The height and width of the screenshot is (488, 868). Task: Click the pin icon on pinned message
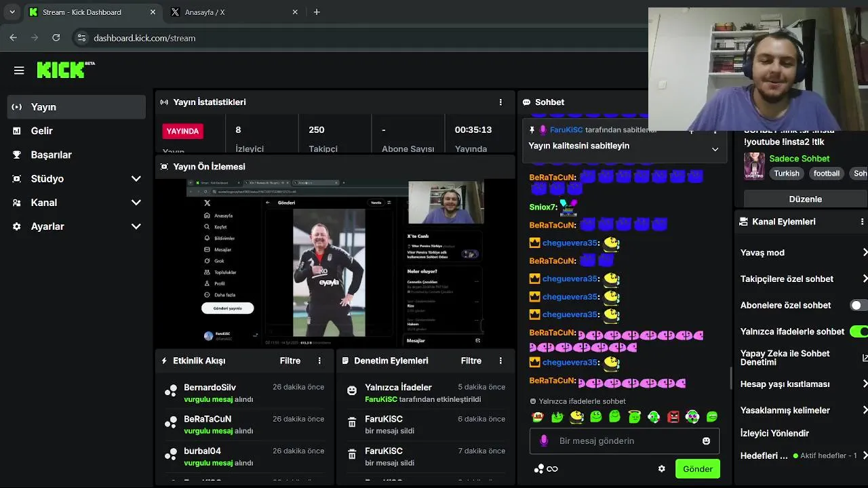[532, 129]
